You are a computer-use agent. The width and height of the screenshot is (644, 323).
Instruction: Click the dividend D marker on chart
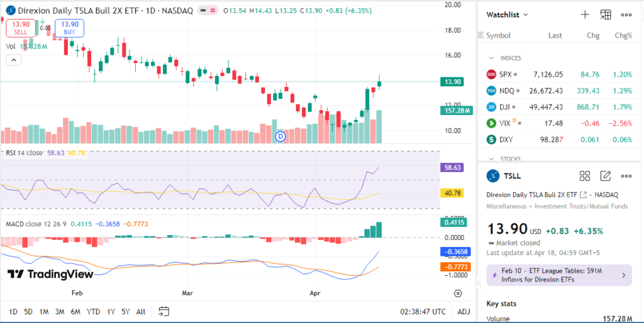pyautogui.click(x=281, y=135)
